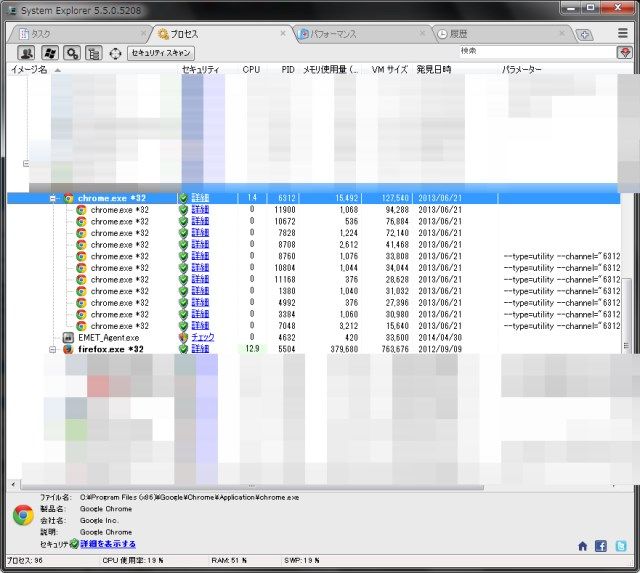Select chrome.exe row with PID 11900
The height and width of the screenshot is (573, 640).
313,210
